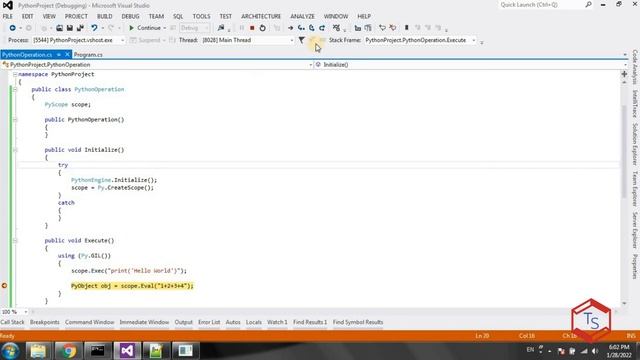This screenshot has width=640, height=360.
Task: Collapse the Initialize() method outline
Action: point(15,150)
